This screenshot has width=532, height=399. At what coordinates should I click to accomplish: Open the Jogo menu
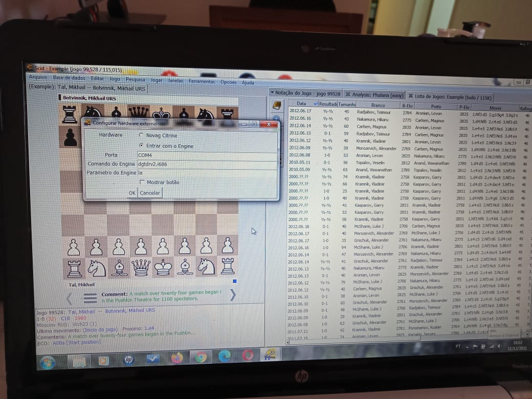point(115,79)
